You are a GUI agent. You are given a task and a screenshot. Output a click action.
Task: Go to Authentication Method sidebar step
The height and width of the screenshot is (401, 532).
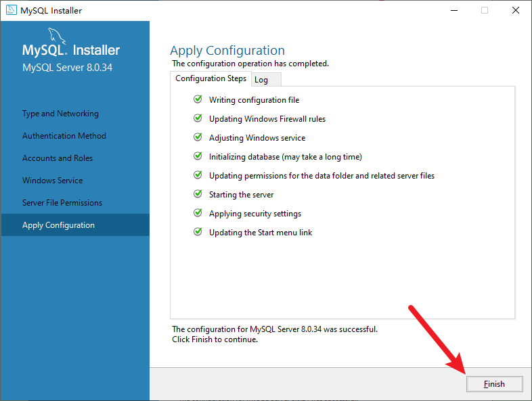tap(64, 136)
